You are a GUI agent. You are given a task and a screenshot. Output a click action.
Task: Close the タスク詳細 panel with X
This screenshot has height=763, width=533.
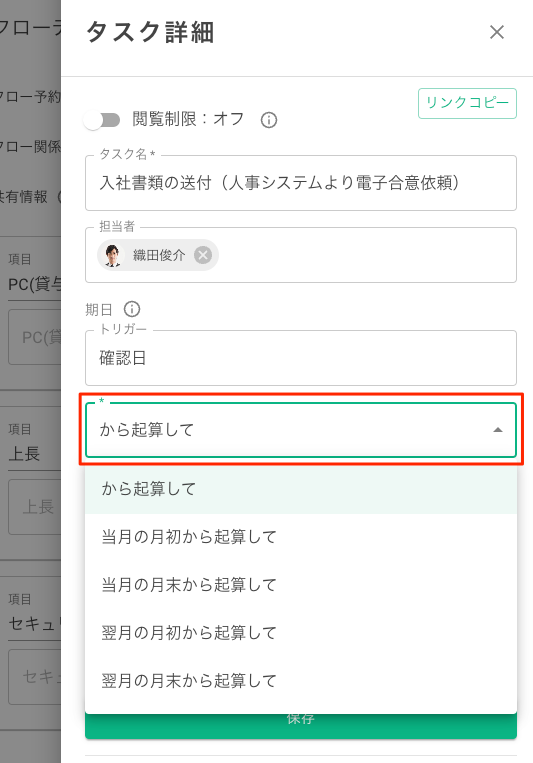496,32
